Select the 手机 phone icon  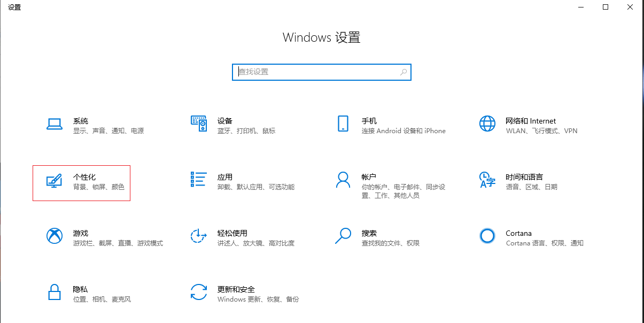[x=343, y=124]
